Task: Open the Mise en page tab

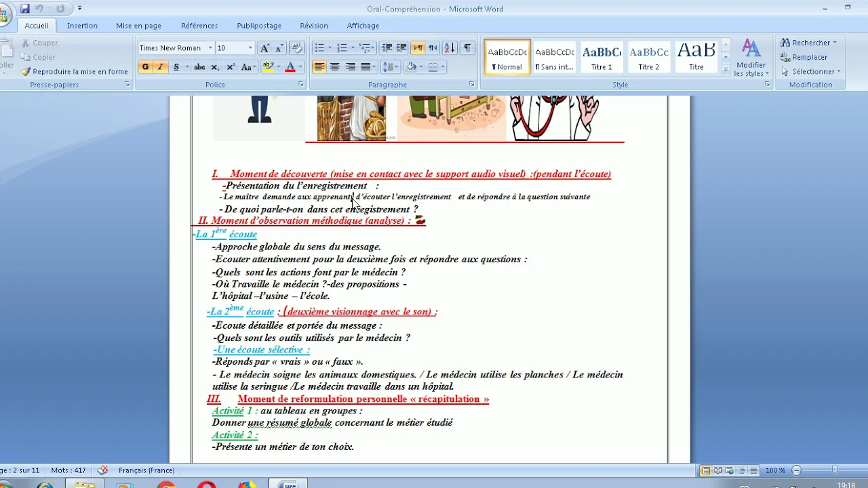Action: [x=138, y=26]
